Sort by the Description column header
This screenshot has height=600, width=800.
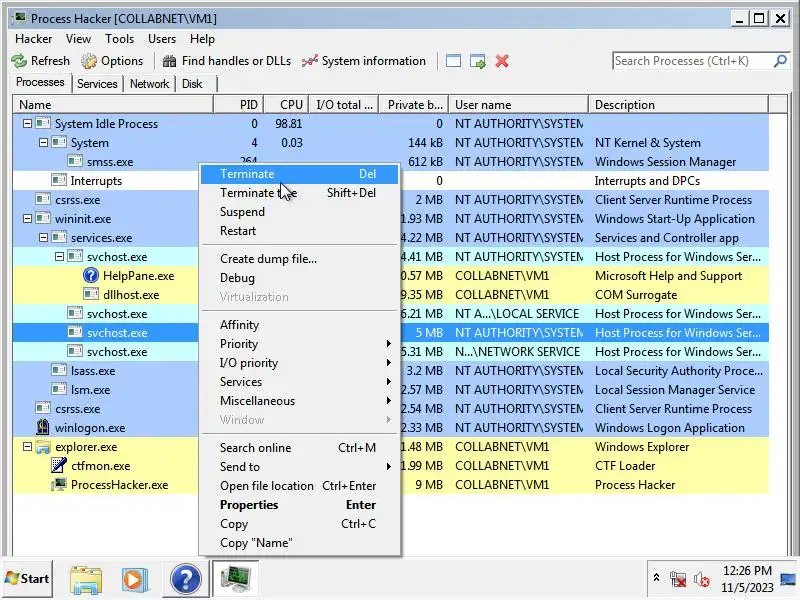coord(679,105)
